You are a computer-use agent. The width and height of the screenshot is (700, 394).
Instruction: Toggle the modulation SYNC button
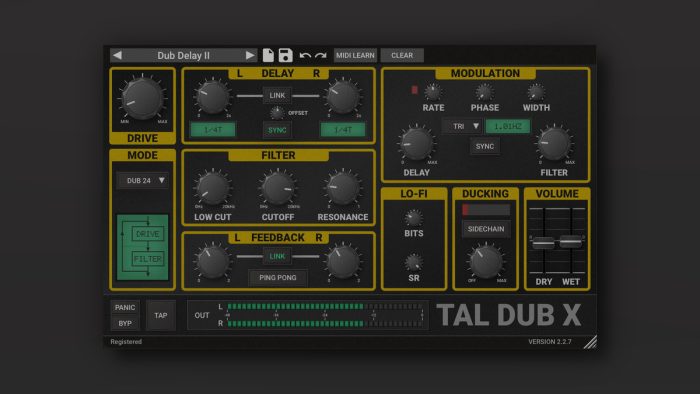coord(485,146)
